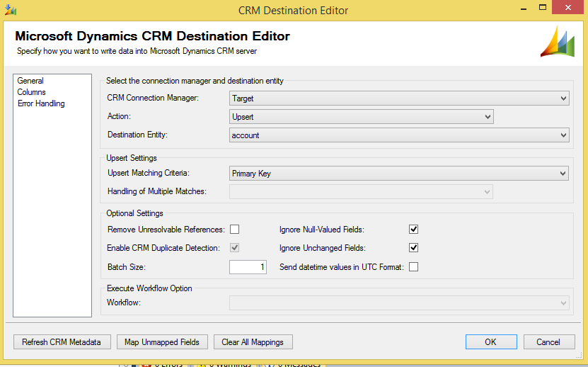Dismiss the dialog with Cancel

click(549, 341)
